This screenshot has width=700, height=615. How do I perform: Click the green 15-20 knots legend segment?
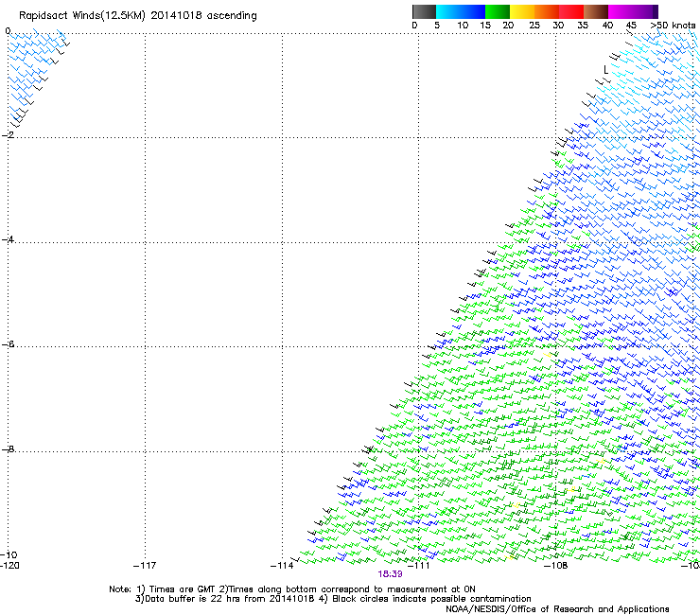coord(498,11)
